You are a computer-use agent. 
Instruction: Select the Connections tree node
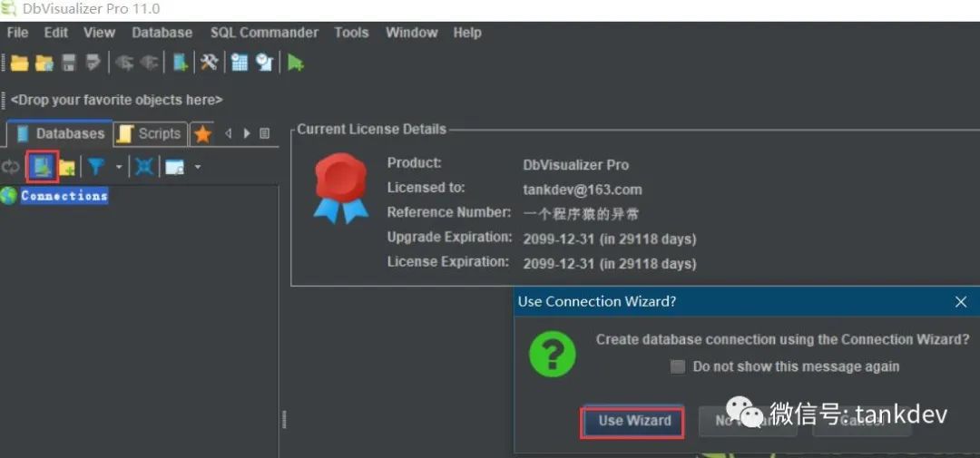tap(64, 196)
